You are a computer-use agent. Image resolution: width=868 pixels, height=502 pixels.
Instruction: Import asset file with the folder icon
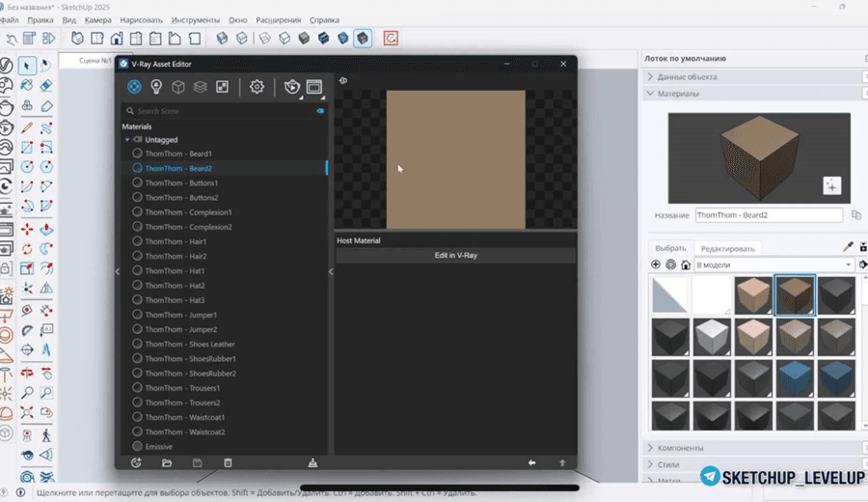[167, 462]
